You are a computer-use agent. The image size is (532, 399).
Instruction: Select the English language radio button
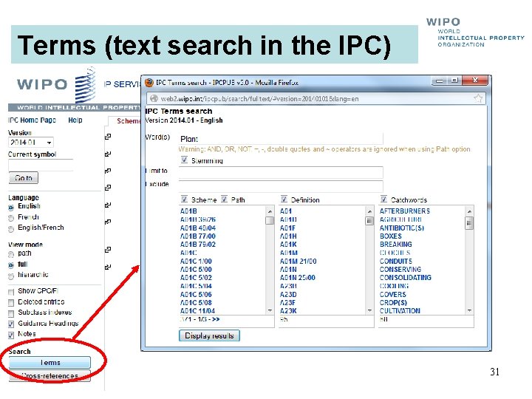pos(11,207)
